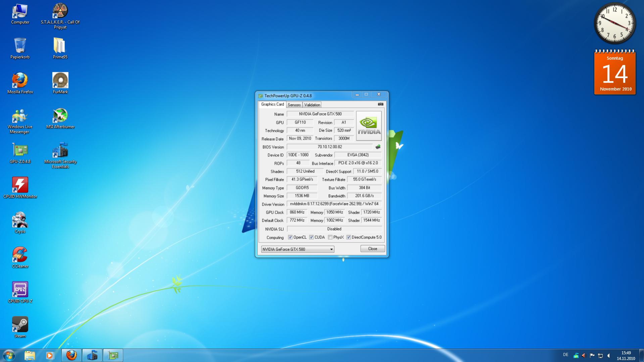The image size is (644, 362).
Task: Click the Device ID field 10DE - 1080
Action: click(x=298, y=155)
